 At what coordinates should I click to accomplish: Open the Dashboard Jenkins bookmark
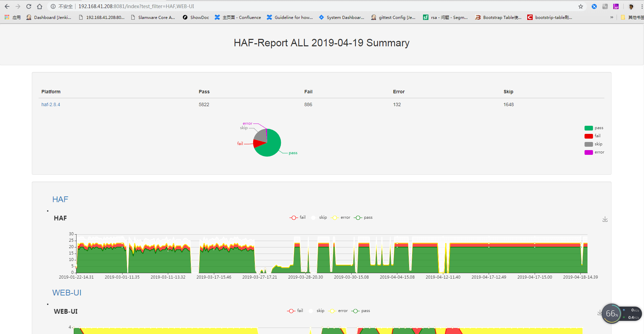49,17
